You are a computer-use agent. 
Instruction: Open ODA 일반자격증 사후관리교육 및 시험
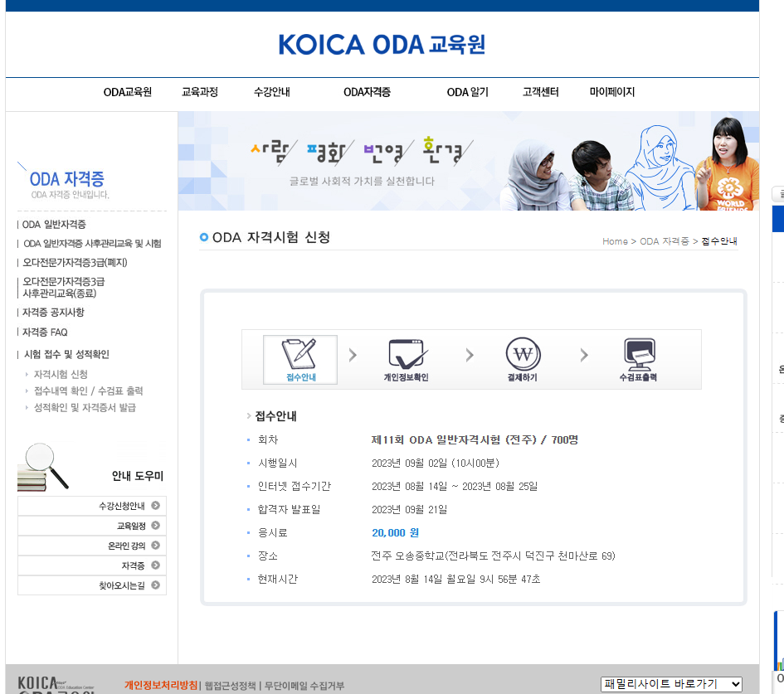click(92, 243)
